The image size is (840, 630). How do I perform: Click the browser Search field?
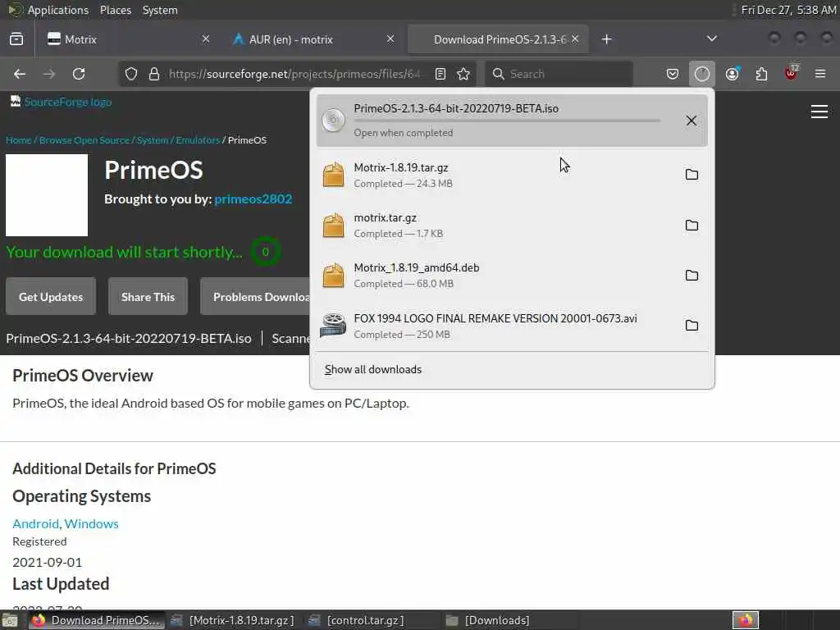pyautogui.click(x=559, y=74)
